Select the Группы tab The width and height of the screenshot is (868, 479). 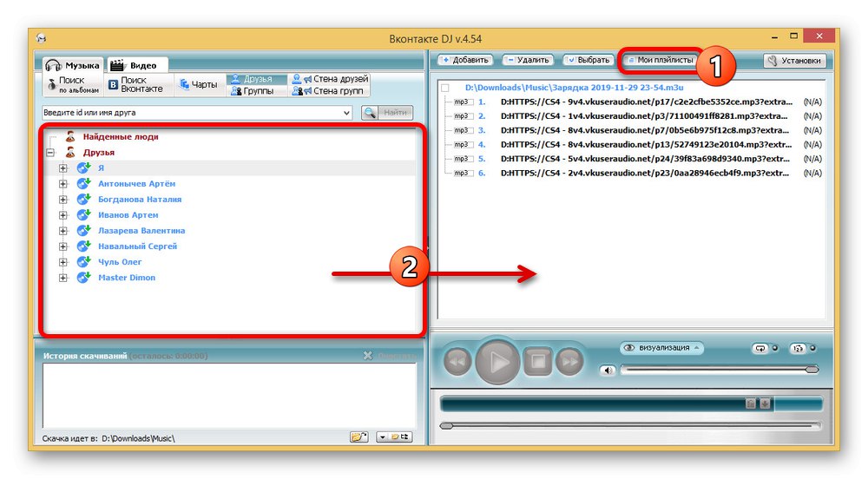tap(258, 91)
